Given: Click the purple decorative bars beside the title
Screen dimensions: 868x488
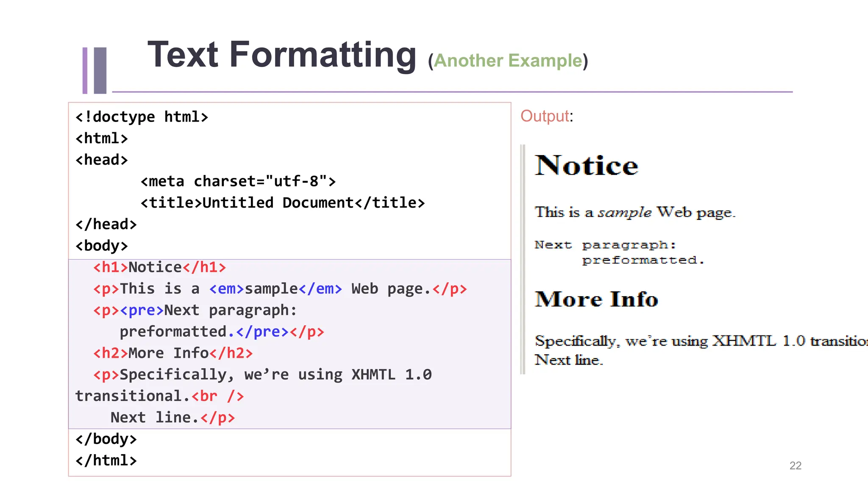Looking at the screenshot, I should [95, 70].
